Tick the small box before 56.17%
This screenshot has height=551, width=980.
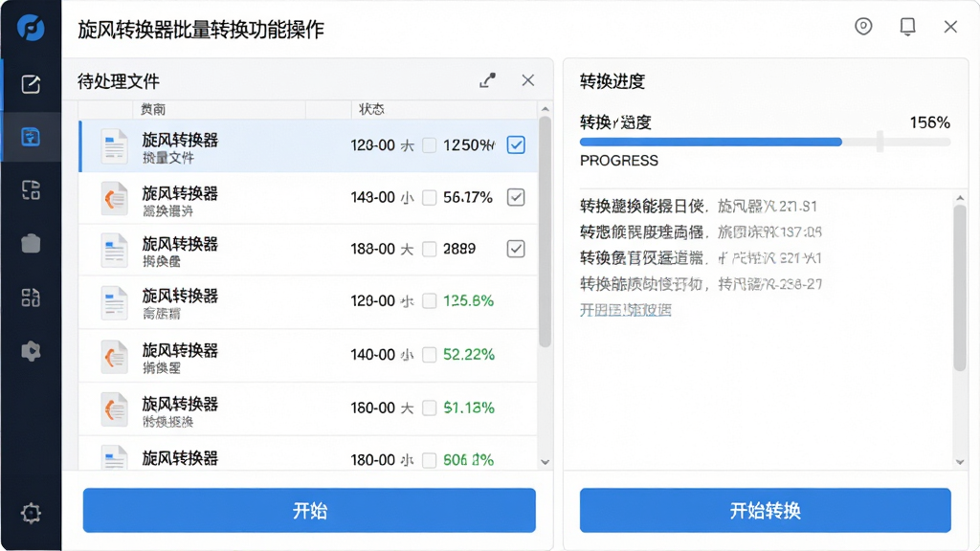coord(430,198)
